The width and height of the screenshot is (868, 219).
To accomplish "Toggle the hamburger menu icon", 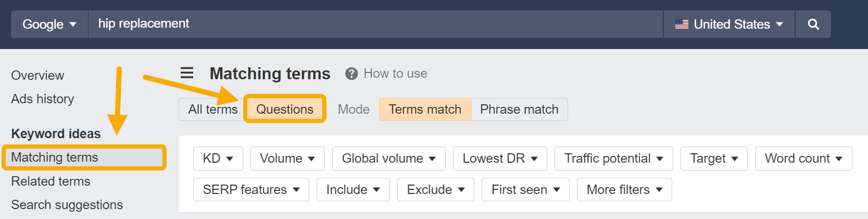I will pos(187,73).
